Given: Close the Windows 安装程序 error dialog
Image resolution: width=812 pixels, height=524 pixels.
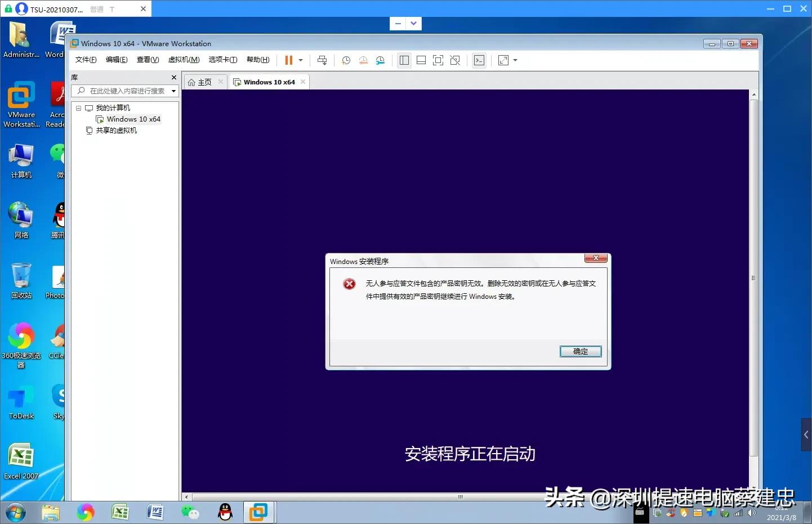Looking at the screenshot, I should [x=596, y=258].
